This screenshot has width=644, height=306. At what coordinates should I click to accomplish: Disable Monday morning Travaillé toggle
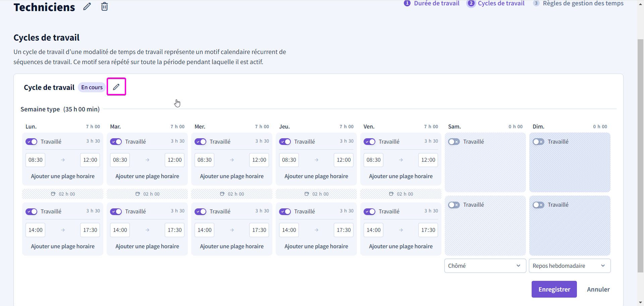(x=32, y=142)
